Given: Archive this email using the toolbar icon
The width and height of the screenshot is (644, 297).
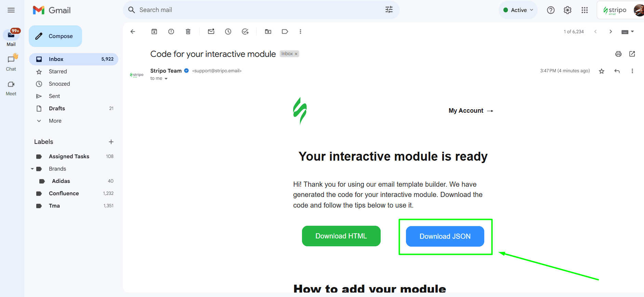Looking at the screenshot, I should (154, 32).
